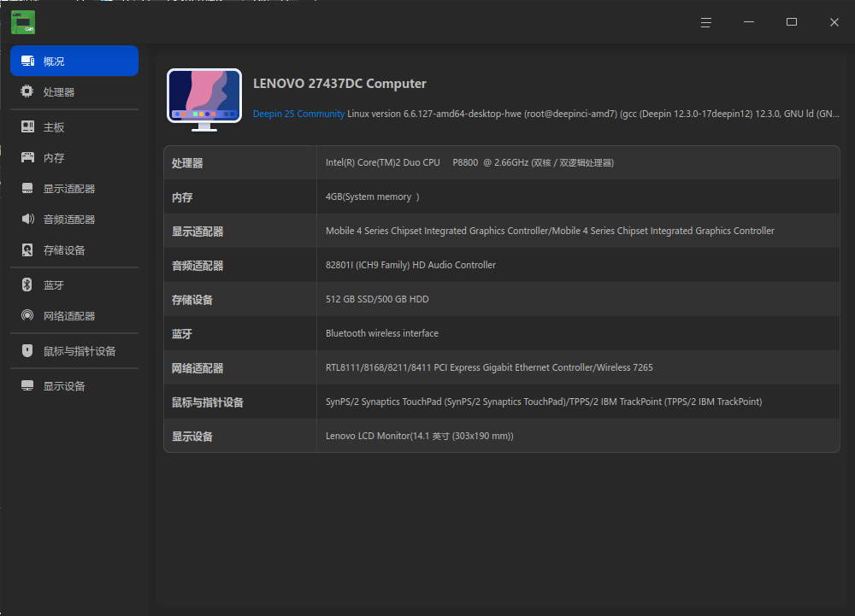The width and height of the screenshot is (855, 616).
Task: Open the Deepin 25 Community link
Action: click(298, 114)
